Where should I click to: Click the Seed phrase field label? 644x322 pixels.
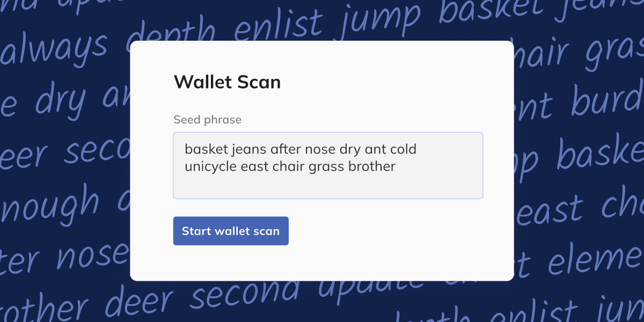(x=207, y=120)
